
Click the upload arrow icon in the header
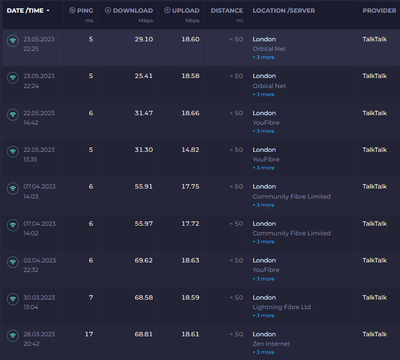[x=167, y=10]
